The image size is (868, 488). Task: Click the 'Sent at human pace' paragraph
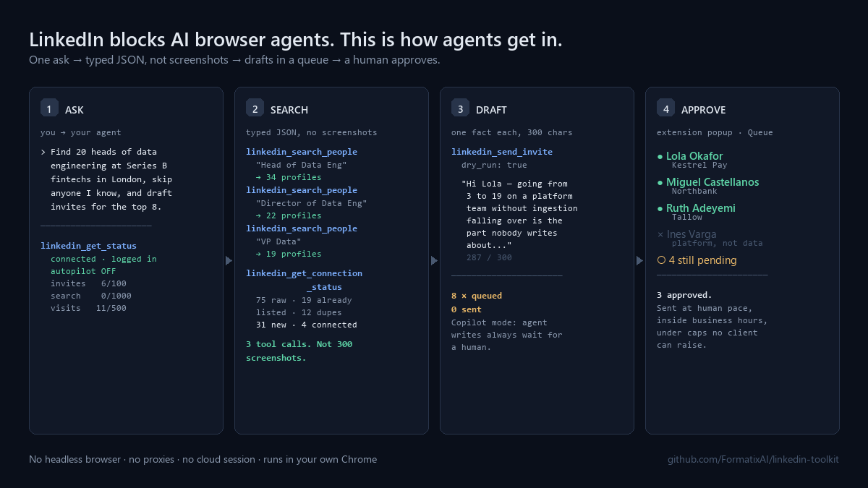(x=712, y=327)
